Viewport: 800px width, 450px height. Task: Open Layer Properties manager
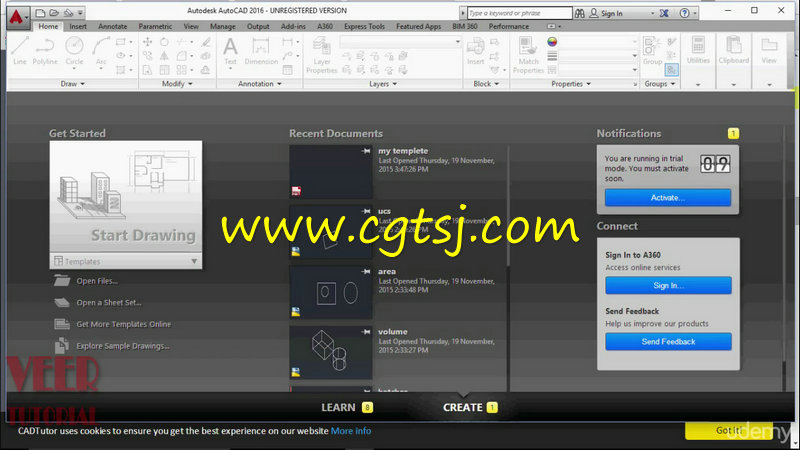pyautogui.click(x=321, y=55)
